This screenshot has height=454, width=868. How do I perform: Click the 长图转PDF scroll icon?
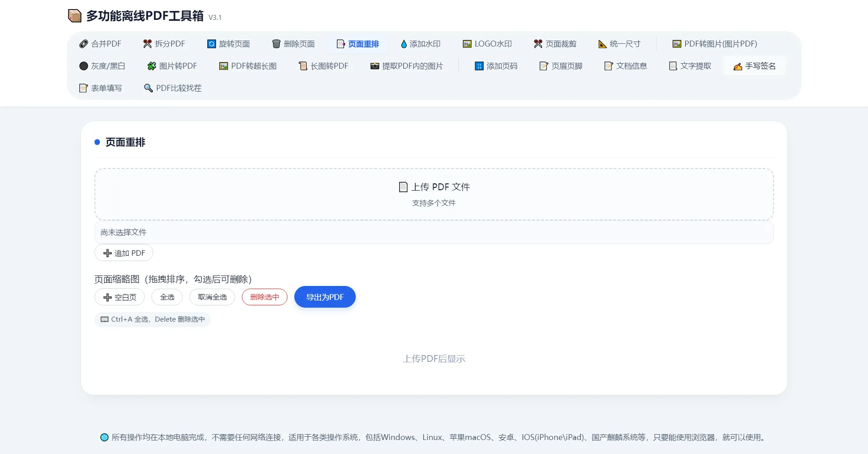(303, 66)
